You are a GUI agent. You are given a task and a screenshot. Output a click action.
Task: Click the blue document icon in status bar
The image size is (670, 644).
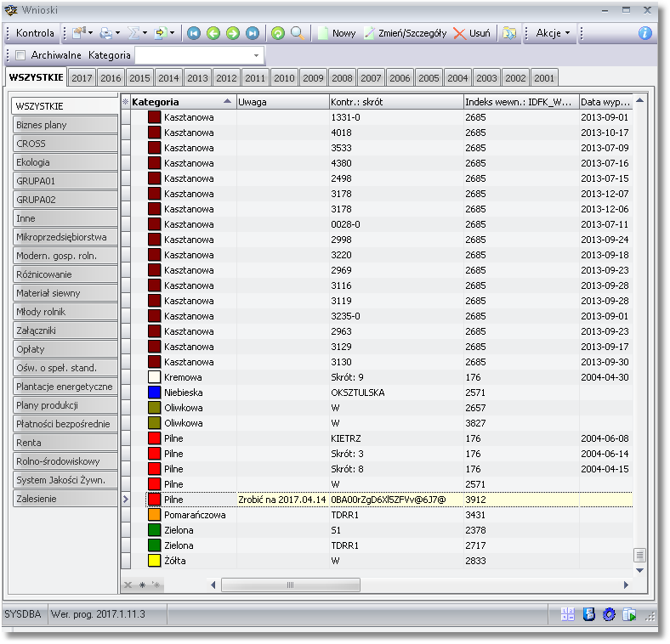point(589,614)
